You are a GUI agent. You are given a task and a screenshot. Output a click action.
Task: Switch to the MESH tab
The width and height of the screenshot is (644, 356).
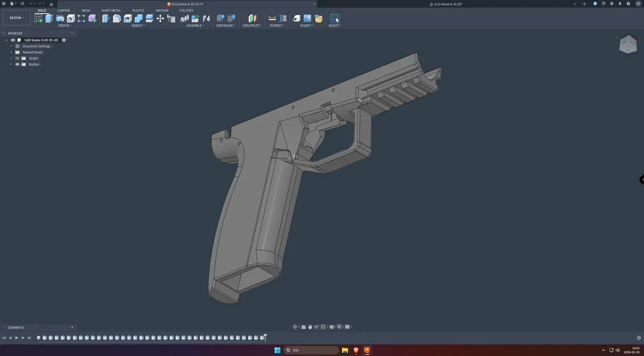(86, 10)
